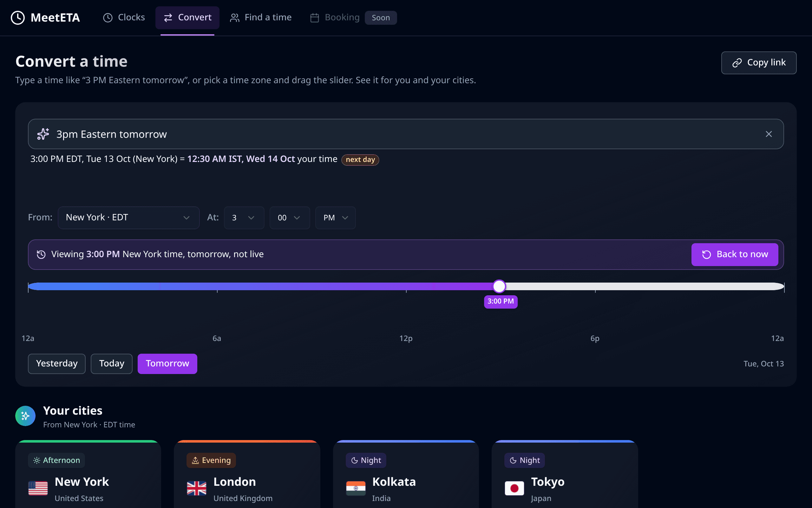Click the Japan flag icon
The image size is (812, 508).
[x=514, y=488]
